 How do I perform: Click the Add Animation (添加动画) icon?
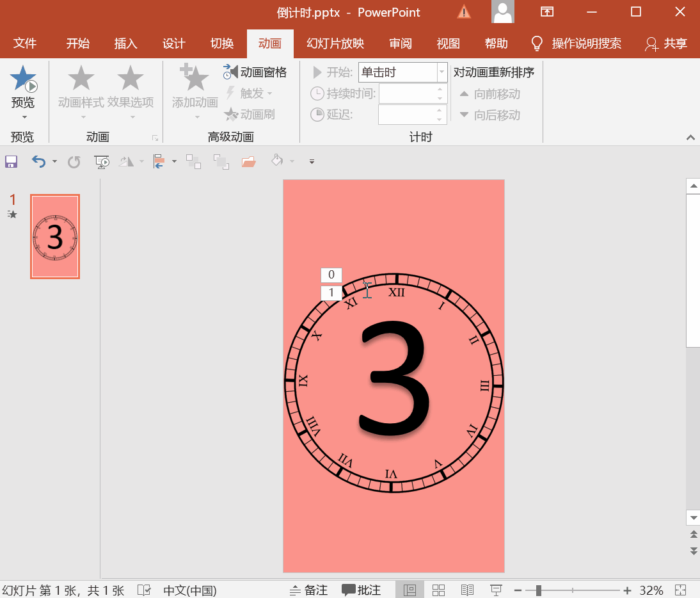[195, 77]
